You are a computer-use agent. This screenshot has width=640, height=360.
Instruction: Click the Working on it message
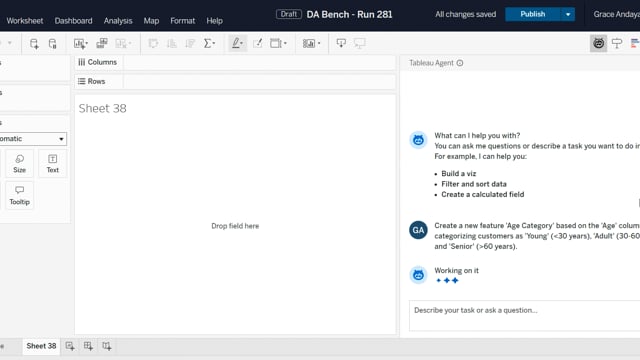456,270
